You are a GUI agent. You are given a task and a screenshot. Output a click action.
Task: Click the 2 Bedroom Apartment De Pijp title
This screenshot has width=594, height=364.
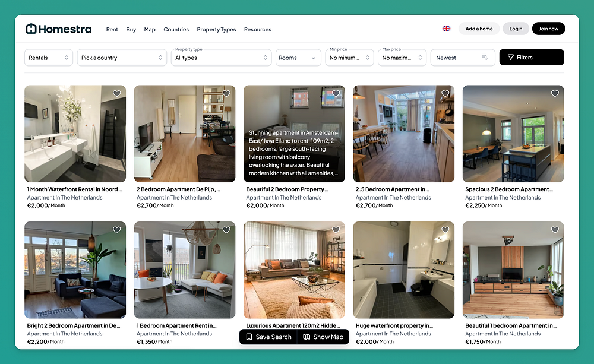178,189
